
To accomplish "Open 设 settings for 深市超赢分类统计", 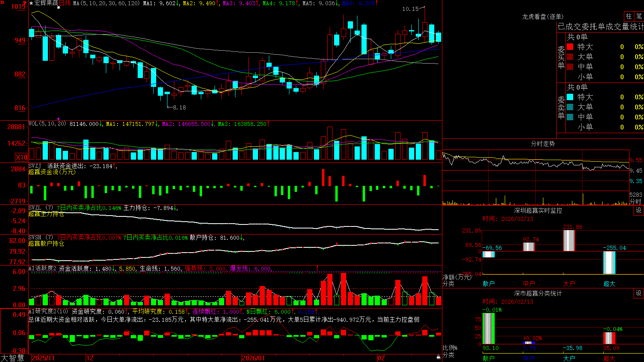I will click(639, 293).
